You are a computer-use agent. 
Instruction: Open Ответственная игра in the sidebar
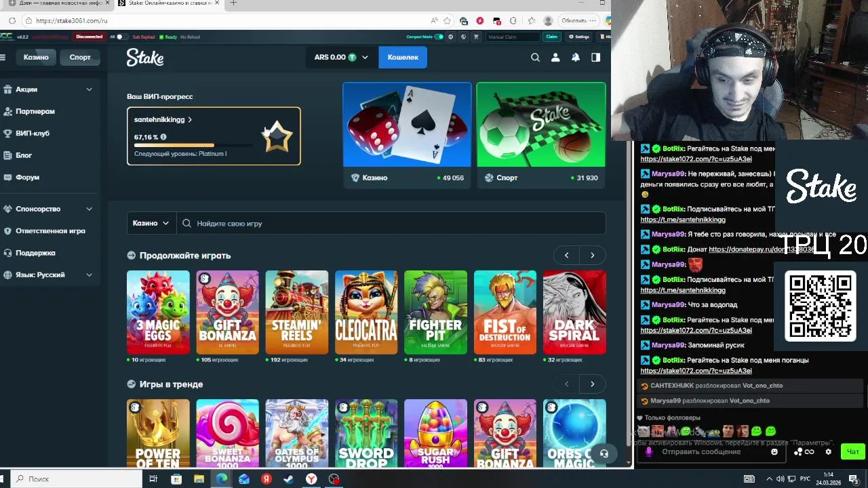[x=51, y=231]
